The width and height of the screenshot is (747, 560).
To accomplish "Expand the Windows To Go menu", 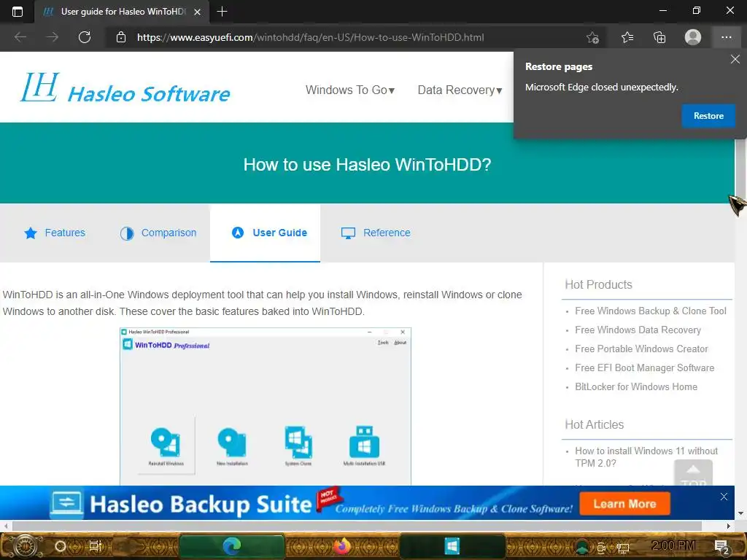I will [x=350, y=90].
